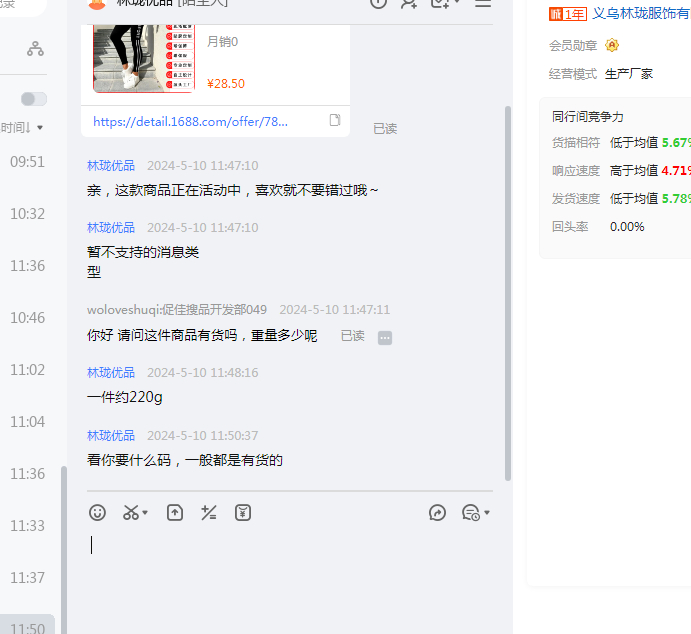The width and height of the screenshot is (691, 634).
Task: Open the detail.1688.com product link
Action: click(x=190, y=121)
